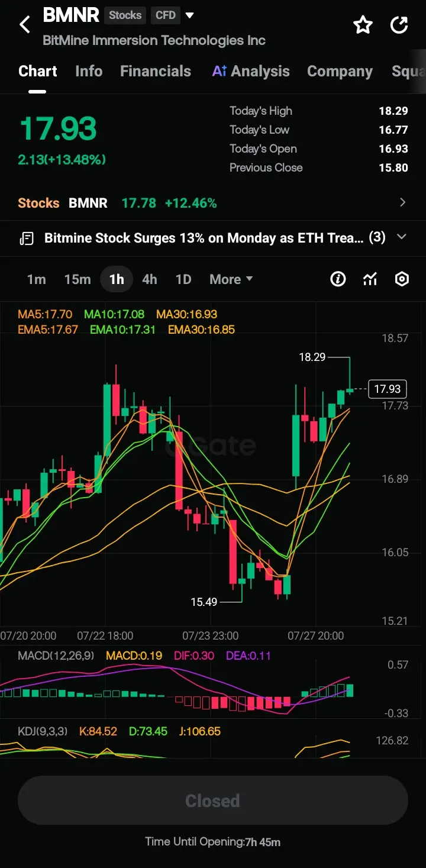Tap the J:106.65 KDJ value
Image resolution: width=426 pixels, height=868 pixels.
click(199, 731)
